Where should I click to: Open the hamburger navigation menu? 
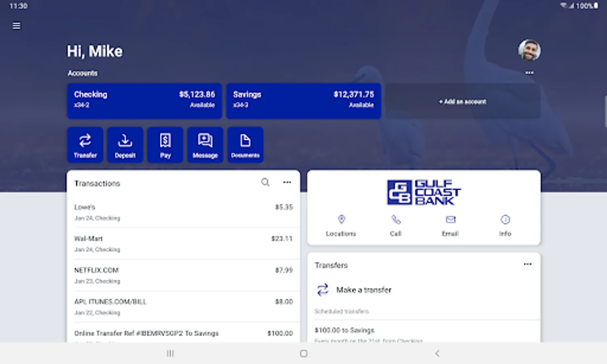(17, 26)
